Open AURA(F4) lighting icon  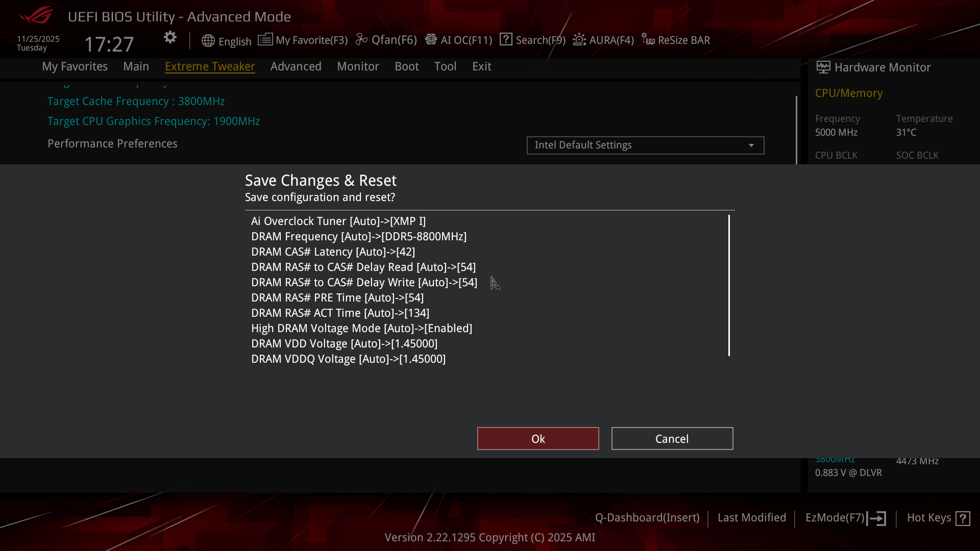579,39
